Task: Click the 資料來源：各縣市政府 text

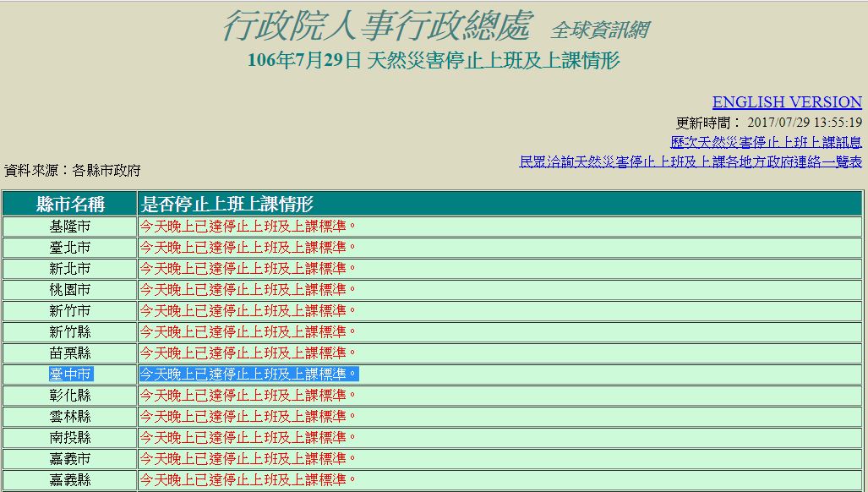Action: point(72,171)
